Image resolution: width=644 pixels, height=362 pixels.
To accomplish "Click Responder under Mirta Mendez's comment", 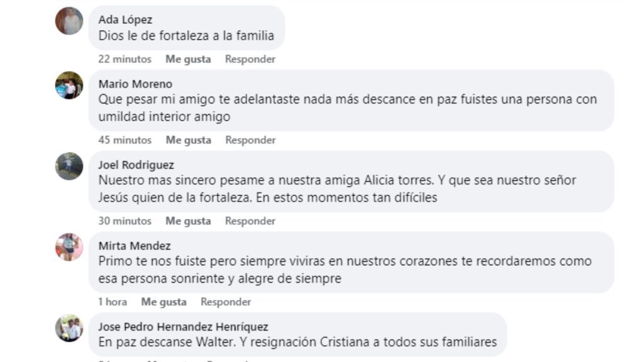I will [x=226, y=302].
